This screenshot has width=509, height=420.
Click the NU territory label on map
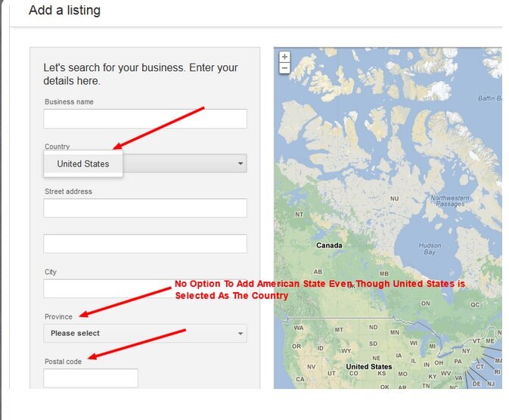tap(394, 198)
